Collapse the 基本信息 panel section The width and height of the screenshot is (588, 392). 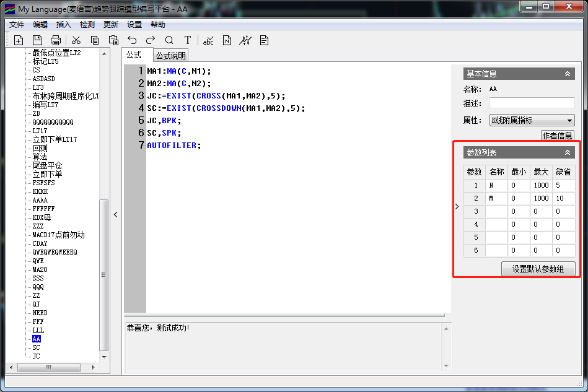pyautogui.click(x=567, y=74)
